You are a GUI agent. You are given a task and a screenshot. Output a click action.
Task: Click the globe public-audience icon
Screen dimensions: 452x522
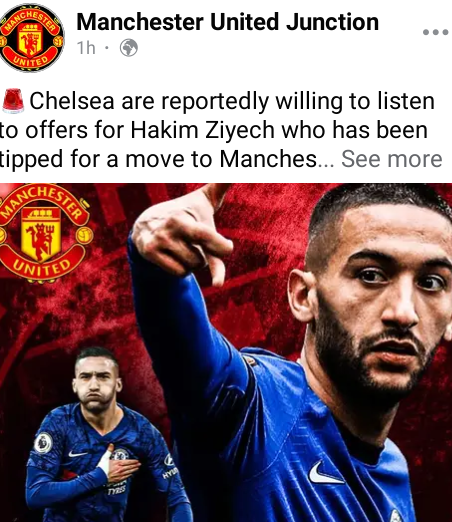pyautogui.click(x=129, y=48)
